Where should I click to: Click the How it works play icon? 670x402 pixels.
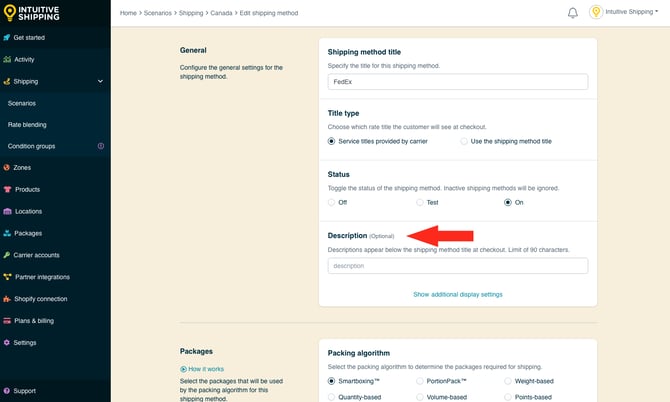coord(183,369)
